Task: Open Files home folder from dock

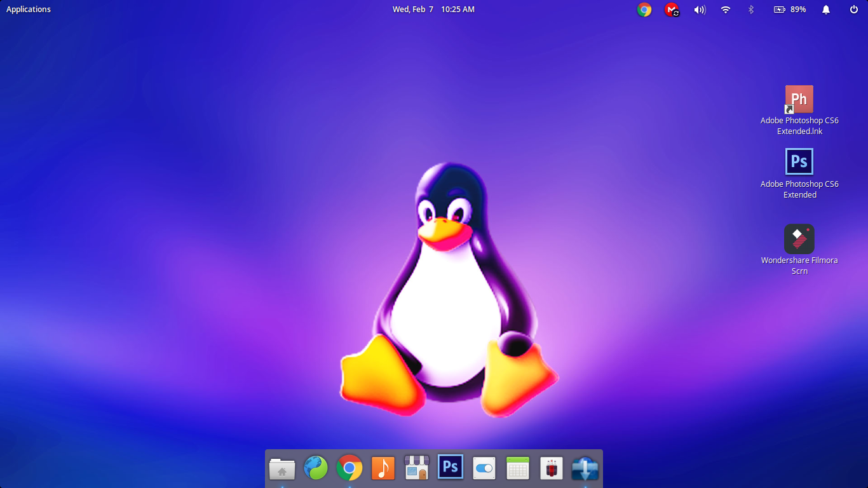Action: (282, 468)
